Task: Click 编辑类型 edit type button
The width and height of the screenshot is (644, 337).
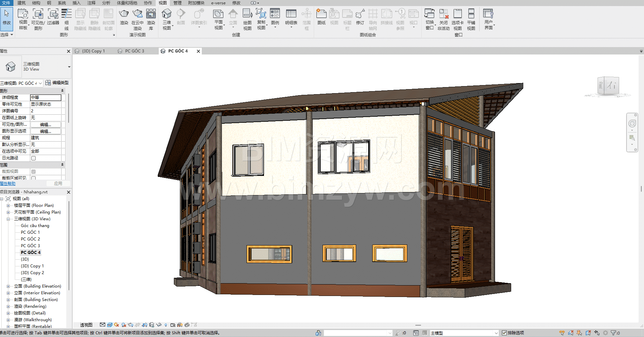Action: click(57, 83)
